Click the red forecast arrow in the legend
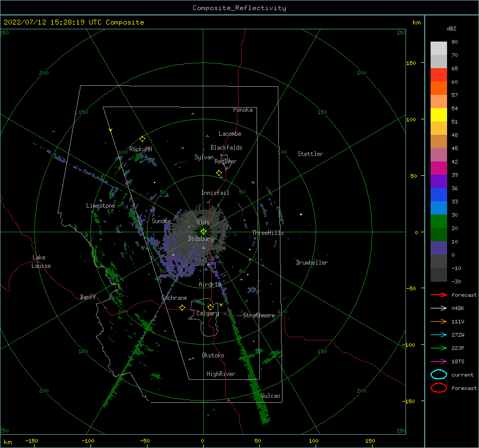This screenshot has height=448, width=479. (x=439, y=295)
